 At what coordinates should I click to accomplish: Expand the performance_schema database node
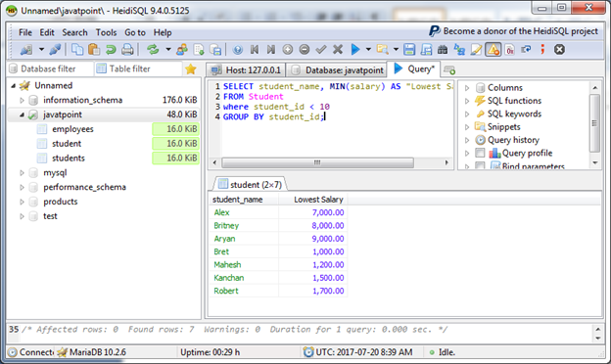22,187
